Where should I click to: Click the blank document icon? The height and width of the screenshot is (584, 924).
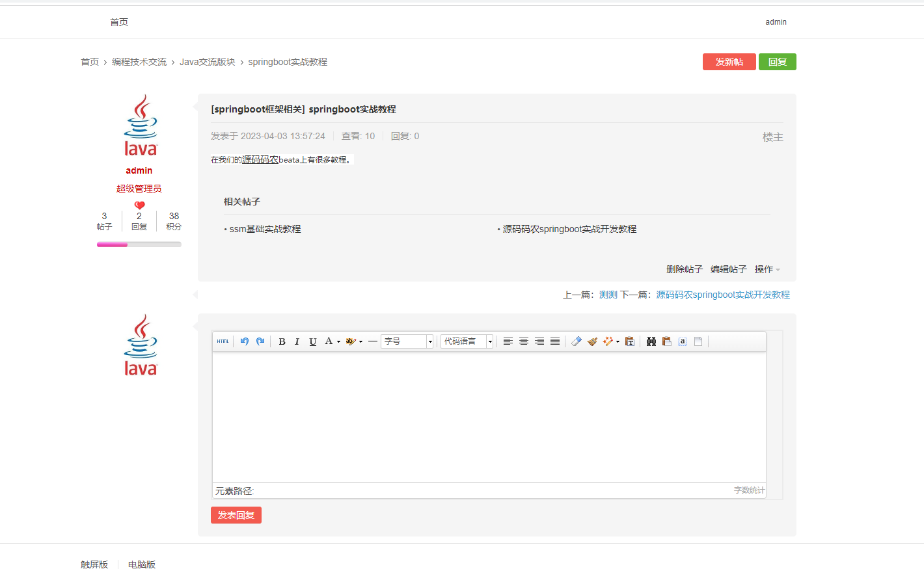point(698,341)
